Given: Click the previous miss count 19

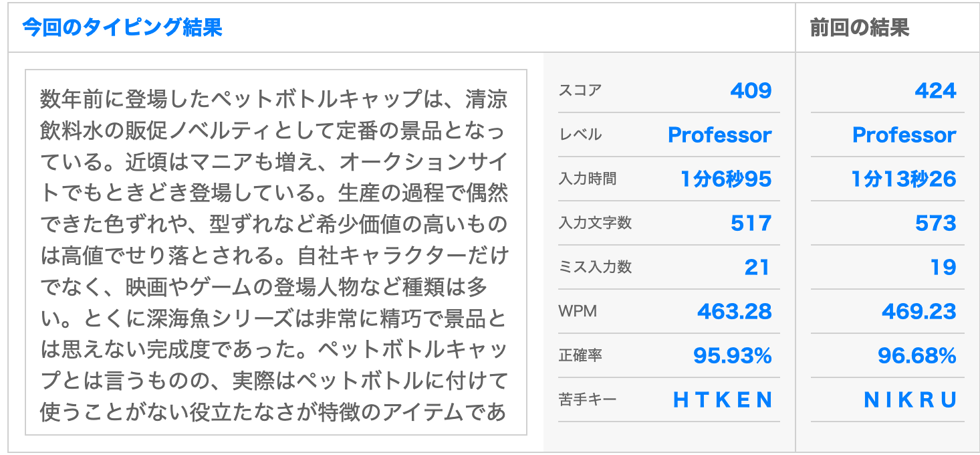Looking at the screenshot, I should coord(943,267).
